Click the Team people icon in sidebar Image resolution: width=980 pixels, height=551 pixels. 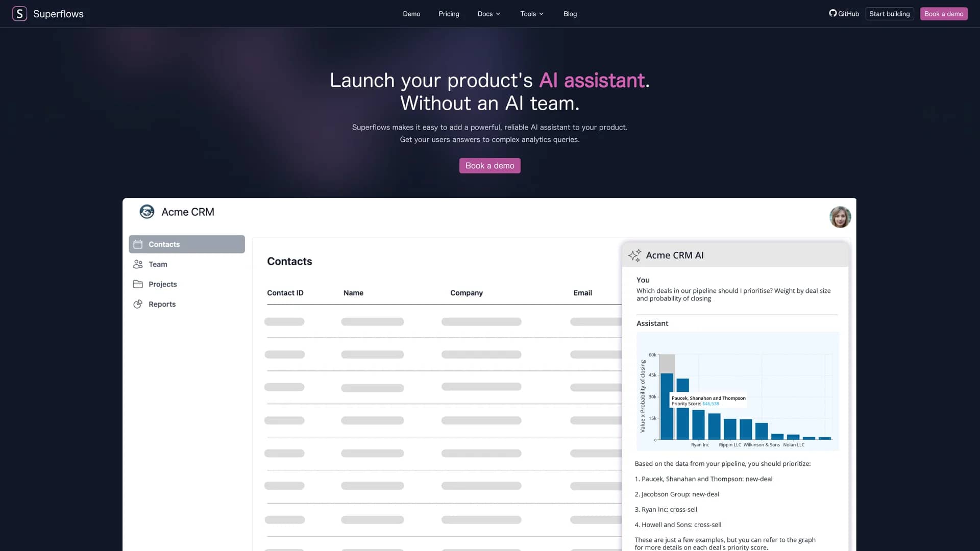pyautogui.click(x=138, y=264)
